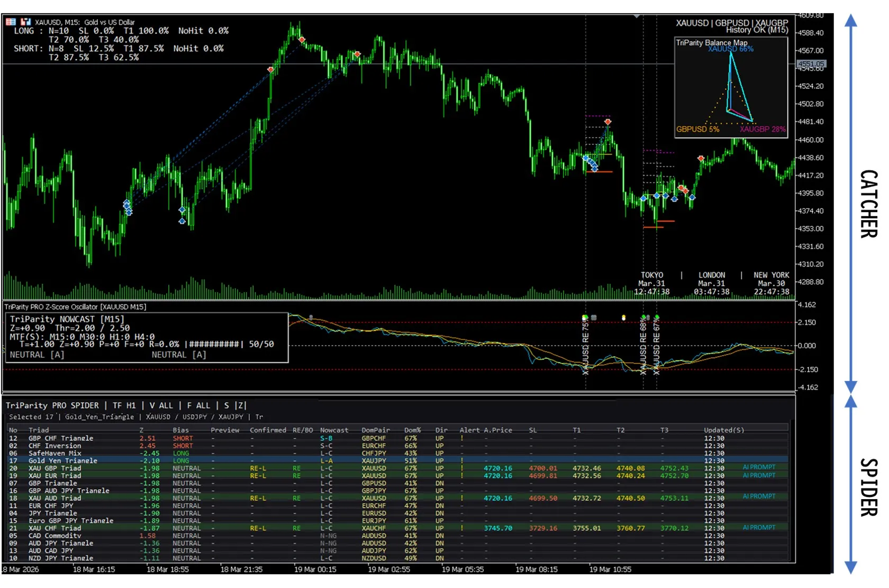Screen dimensions: 889x588
Task: Click the 4720.16 alert price for XAU GBP Triad
Action: 498,468
